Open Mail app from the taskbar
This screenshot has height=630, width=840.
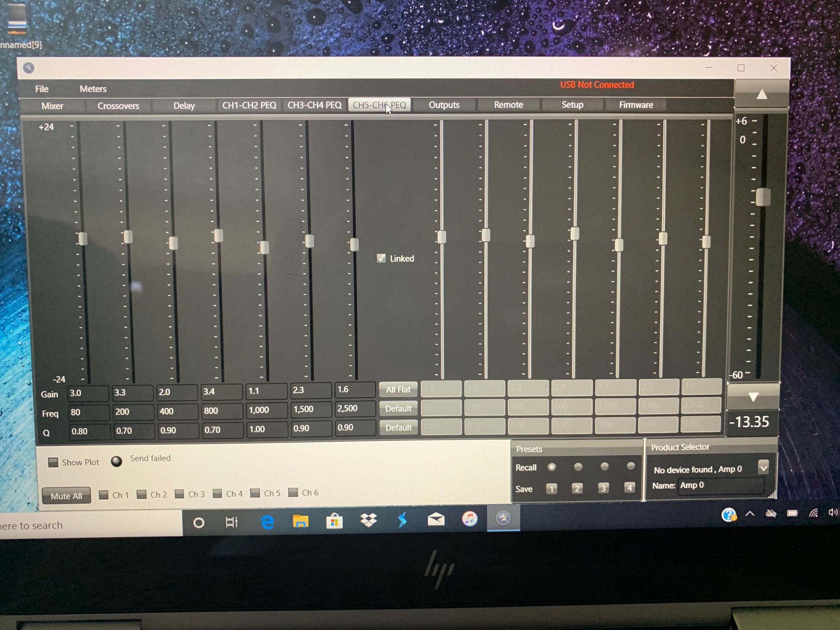pyautogui.click(x=436, y=520)
